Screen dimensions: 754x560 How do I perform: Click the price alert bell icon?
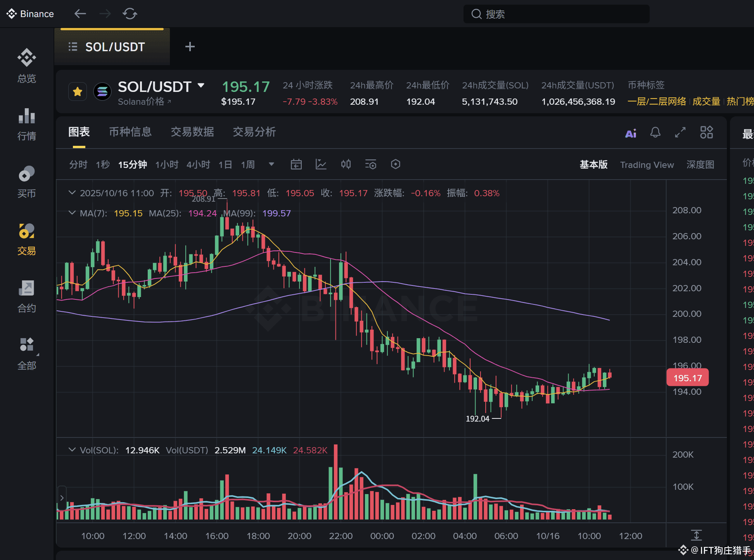click(x=655, y=133)
